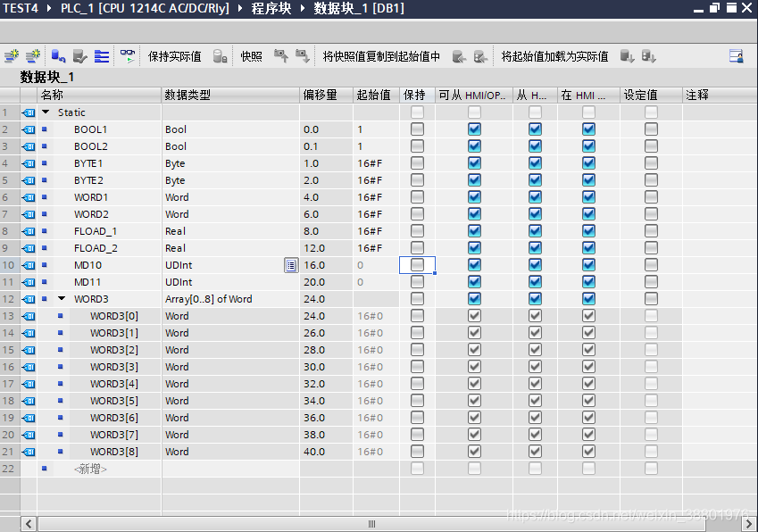Click the horizontal scrollbar right arrow
Image resolution: width=758 pixels, height=532 pixels.
pyautogui.click(x=749, y=524)
